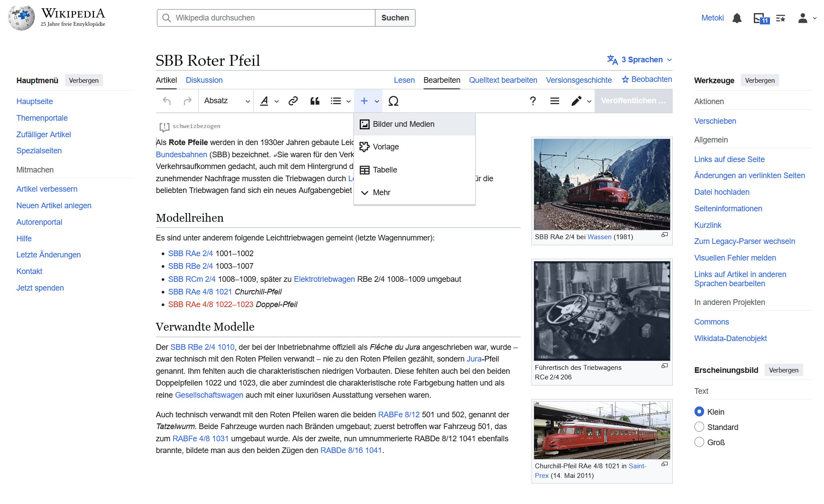Open special characters (Omega) tool
This screenshot has height=504, width=824.
click(393, 101)
